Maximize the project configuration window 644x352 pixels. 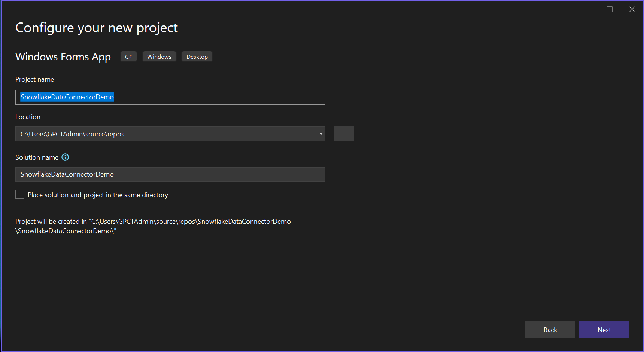(x=610, y=9)
